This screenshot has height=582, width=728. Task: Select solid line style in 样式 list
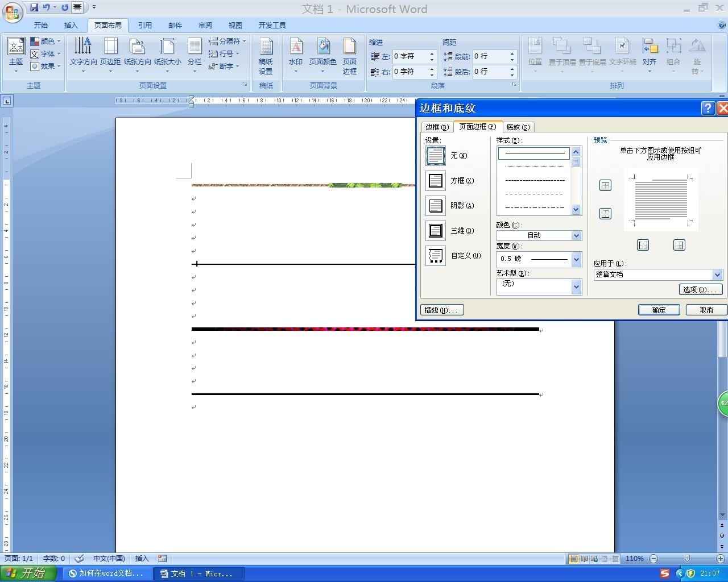coord(534,153)
